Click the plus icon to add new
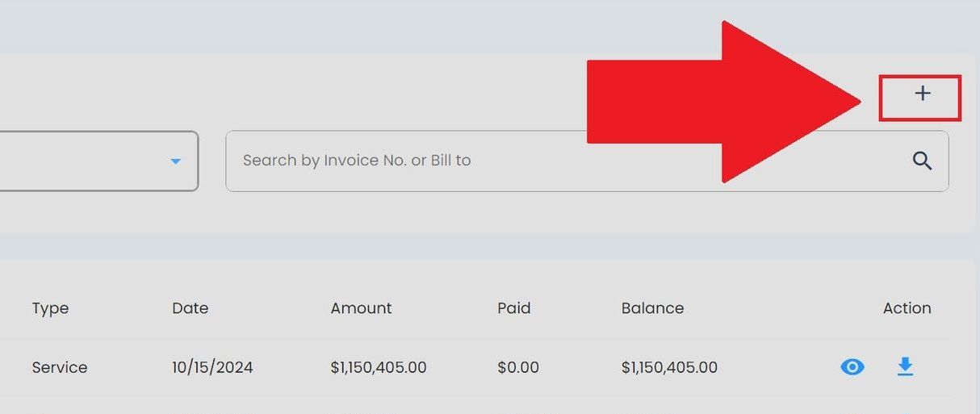 [x=922, y=94]
